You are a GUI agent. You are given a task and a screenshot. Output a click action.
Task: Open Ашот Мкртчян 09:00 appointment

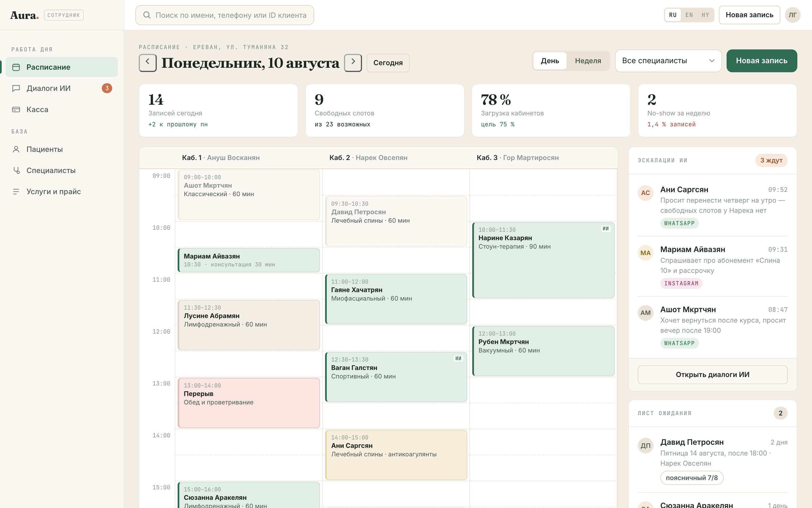[x=249, y=195]
